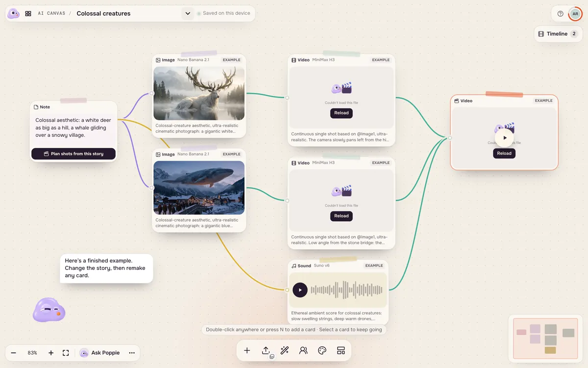Play the orange-outlined Video card
The width and height of the screenshot is (588, 368).
click(x=505, y=138)
